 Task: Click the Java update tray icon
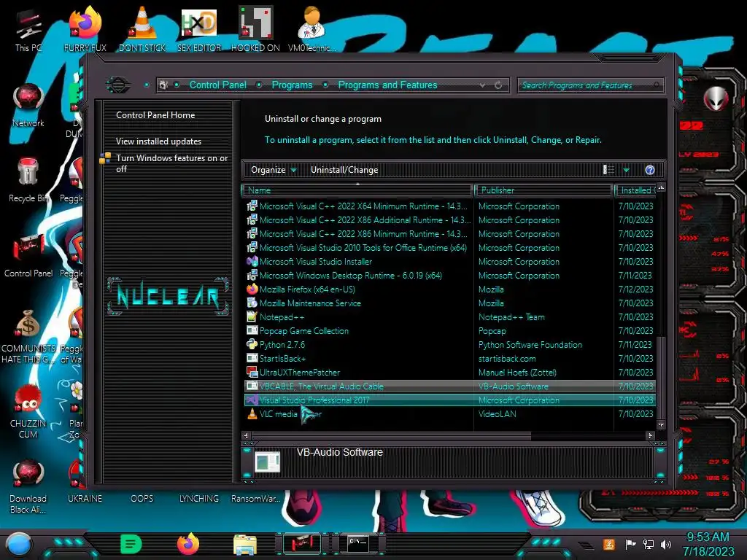[608, 544]
